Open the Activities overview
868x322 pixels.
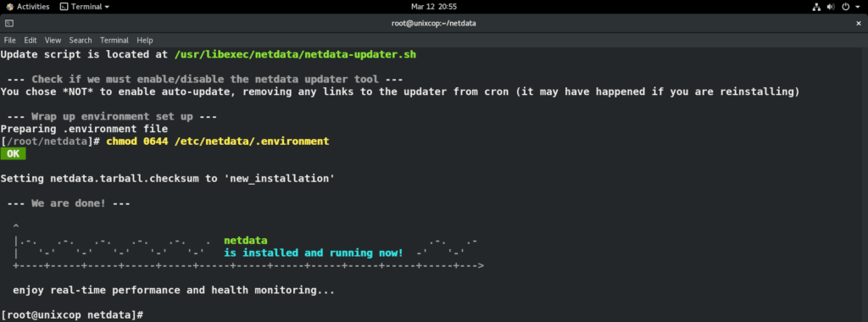27,7
